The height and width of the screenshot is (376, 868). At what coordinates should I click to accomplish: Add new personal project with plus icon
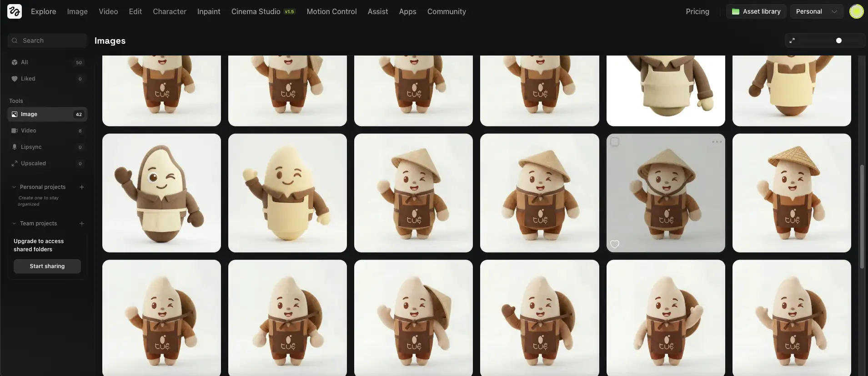click(82, 187)
